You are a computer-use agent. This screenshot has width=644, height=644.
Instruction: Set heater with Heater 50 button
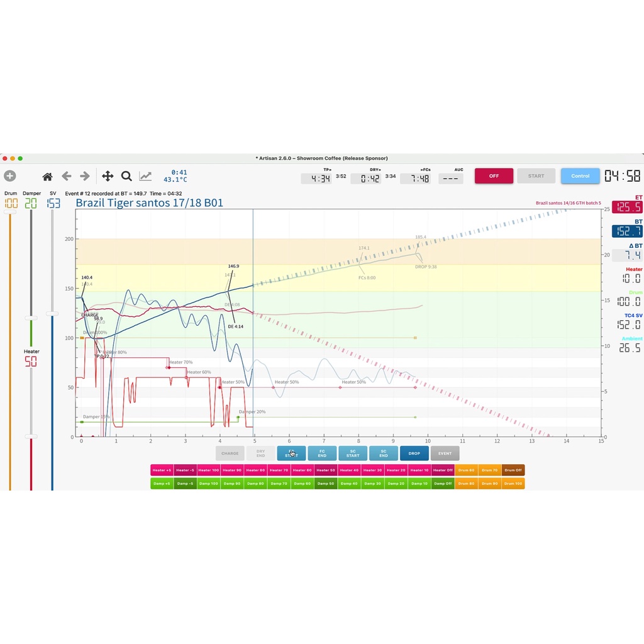coord(326,470)
